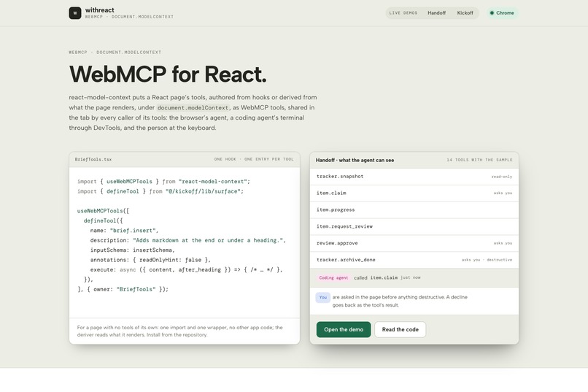Click the green dot in Chrome badge
Screen dimensions: 588x392
click(492, 12)
